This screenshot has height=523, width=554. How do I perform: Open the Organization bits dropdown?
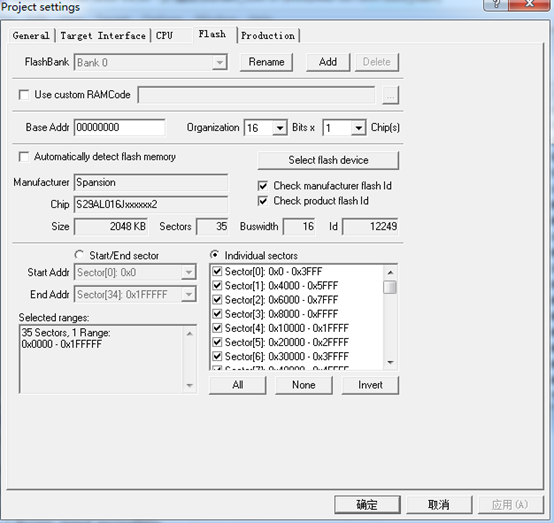pyautogui.click(x=279, y=128)
